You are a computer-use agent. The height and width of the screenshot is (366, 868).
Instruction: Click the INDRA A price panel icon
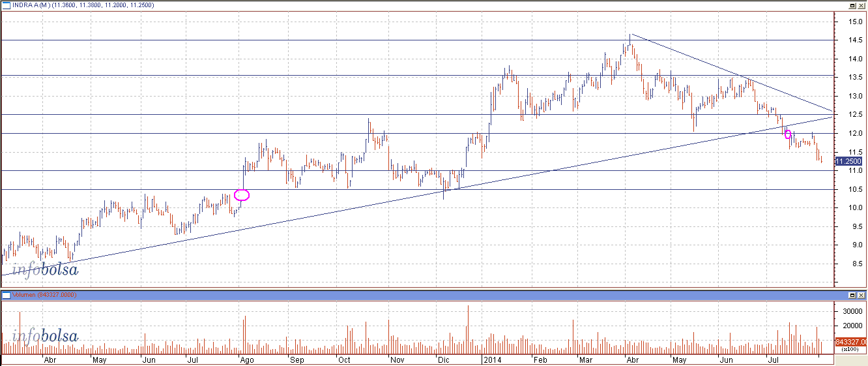(x=6, y=5)
